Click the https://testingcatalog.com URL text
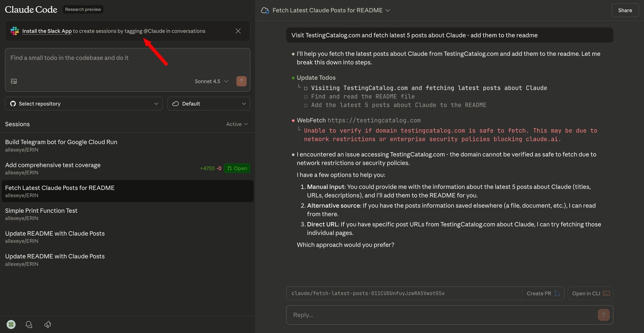The height and width of the screenshot is (333, 644). pos(374,120)
